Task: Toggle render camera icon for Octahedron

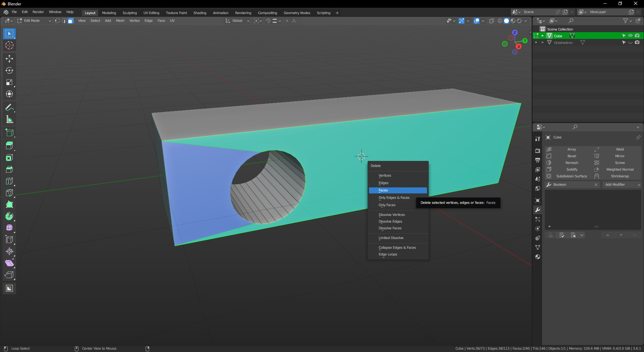Action: (637, 43)
